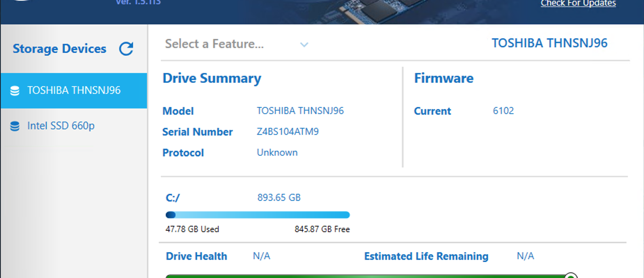The width and height of the screenshot is (644, 278).
Task: Click the TOSHIBA THNSNJ96 title at top right
Action: click(x=549, y=43)
